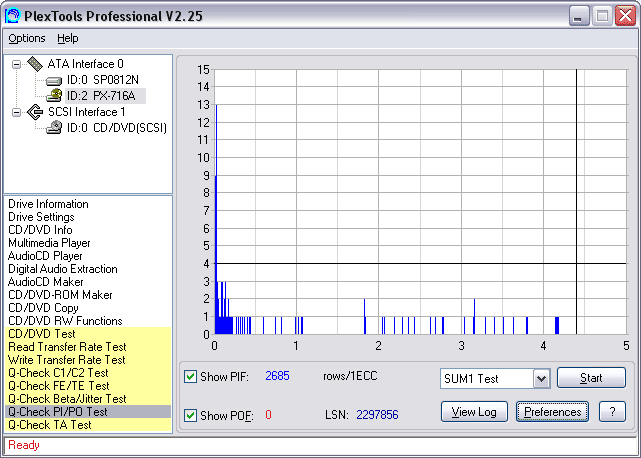
Task: Open CD/DVD Copy
Action: tap(43, 308)
